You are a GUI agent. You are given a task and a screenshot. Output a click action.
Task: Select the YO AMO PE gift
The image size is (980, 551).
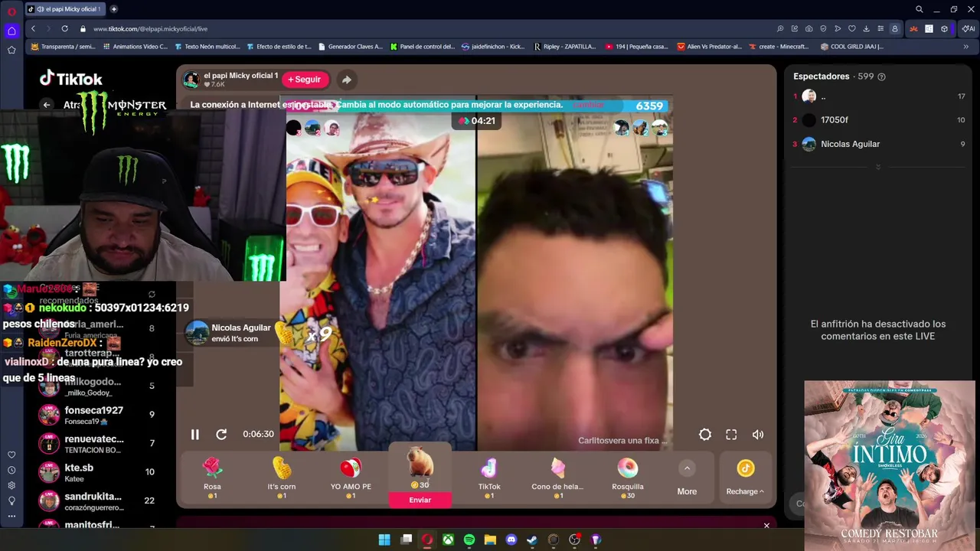click(x=351, y=478)
